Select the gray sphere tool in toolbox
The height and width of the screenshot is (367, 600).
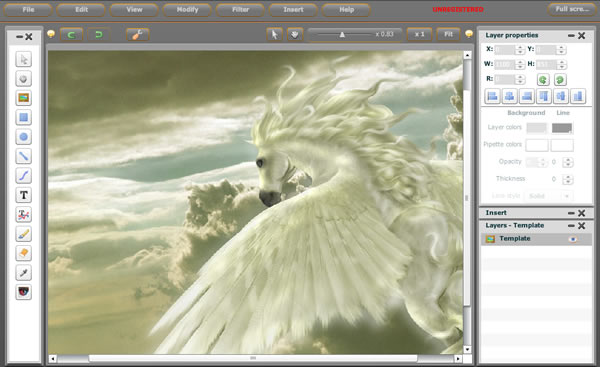click(24, 79)
